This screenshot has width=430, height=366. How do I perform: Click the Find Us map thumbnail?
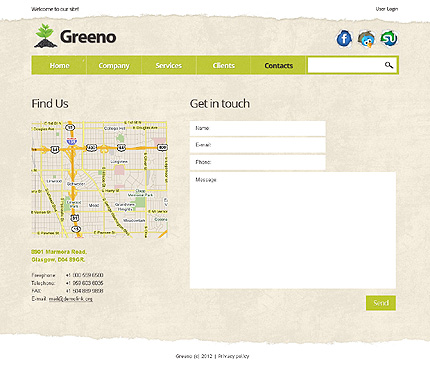click(x=99, y=179)
